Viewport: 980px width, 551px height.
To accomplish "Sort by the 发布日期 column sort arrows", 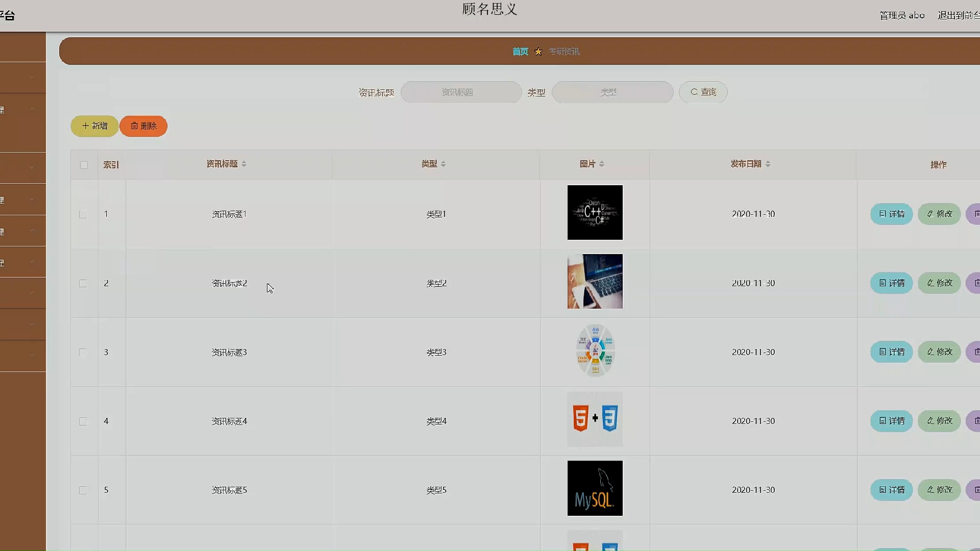I will 768,164.
